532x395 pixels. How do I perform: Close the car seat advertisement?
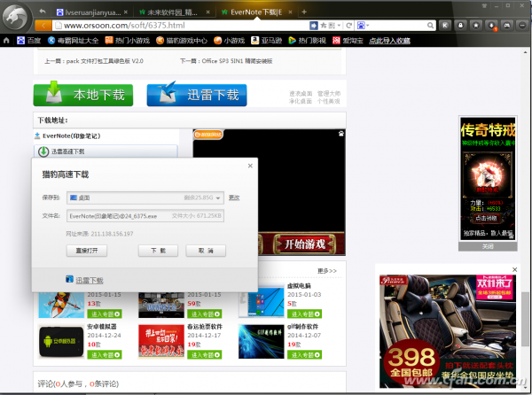[514, 269]
